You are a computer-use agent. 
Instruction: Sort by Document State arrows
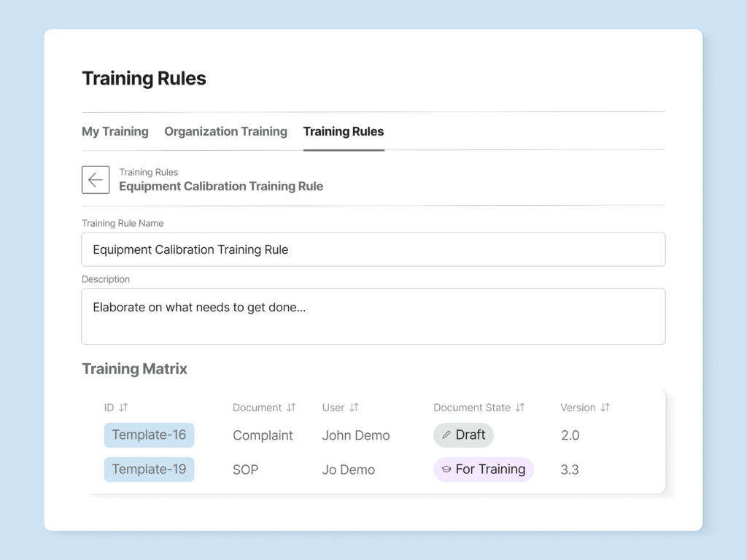point(520,408)
